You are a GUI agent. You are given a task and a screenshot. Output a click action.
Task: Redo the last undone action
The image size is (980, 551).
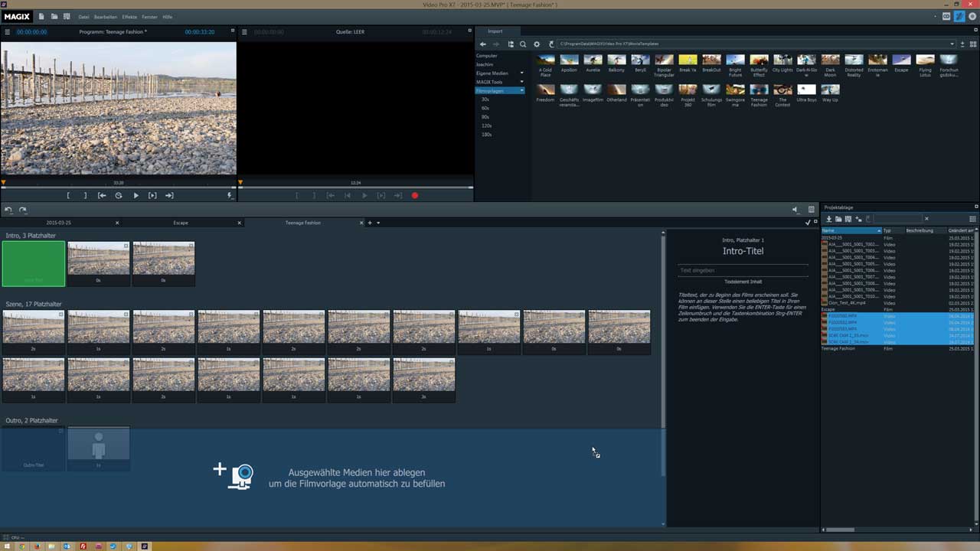pos(22,210)
